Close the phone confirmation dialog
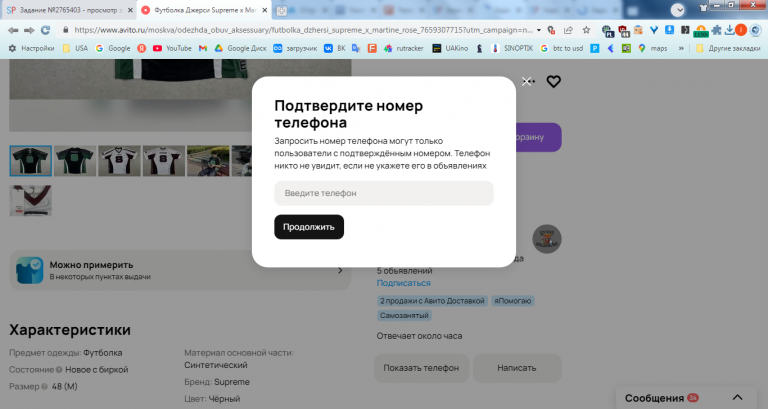Viewport: 768px width, 409px height. (x=526, y=81)
